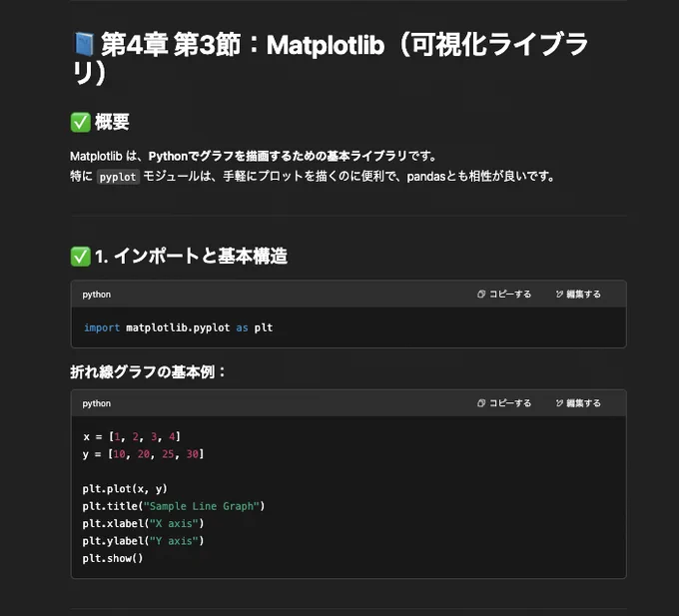This screenshot has height=616, width=679.
Task: Click the sentence starting Matplotlib は、Python
Action: coord(254,156)
